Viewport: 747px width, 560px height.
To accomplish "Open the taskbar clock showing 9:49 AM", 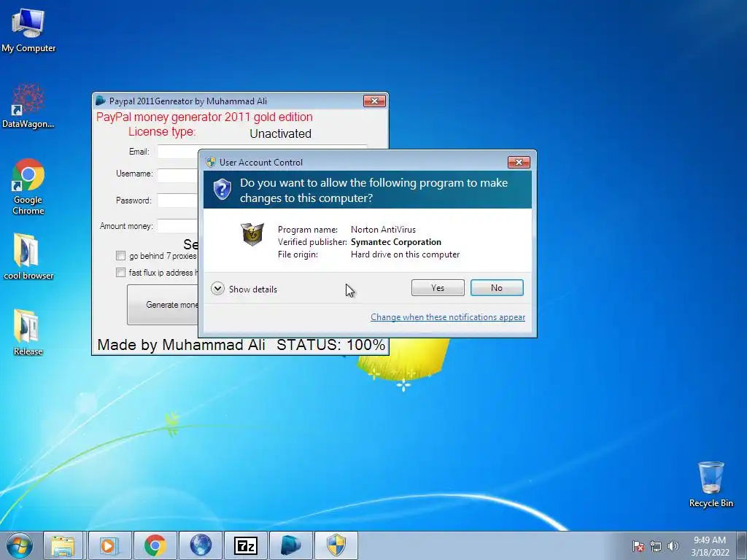I will tap(710, 546).
